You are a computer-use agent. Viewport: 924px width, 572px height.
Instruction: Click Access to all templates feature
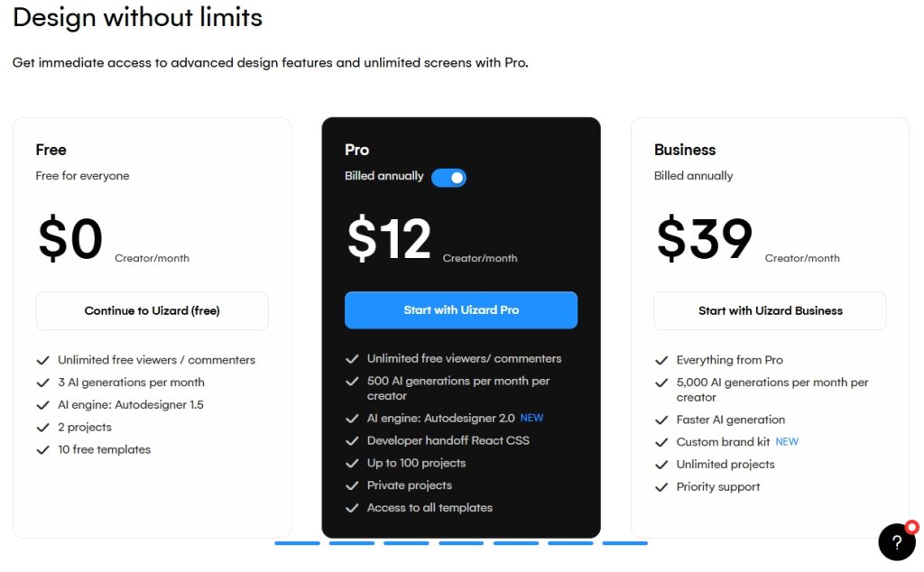point(430,508)
